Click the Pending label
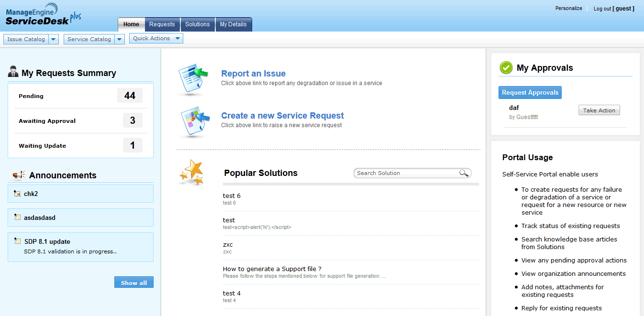644x316 pixels. click(31, 96)
